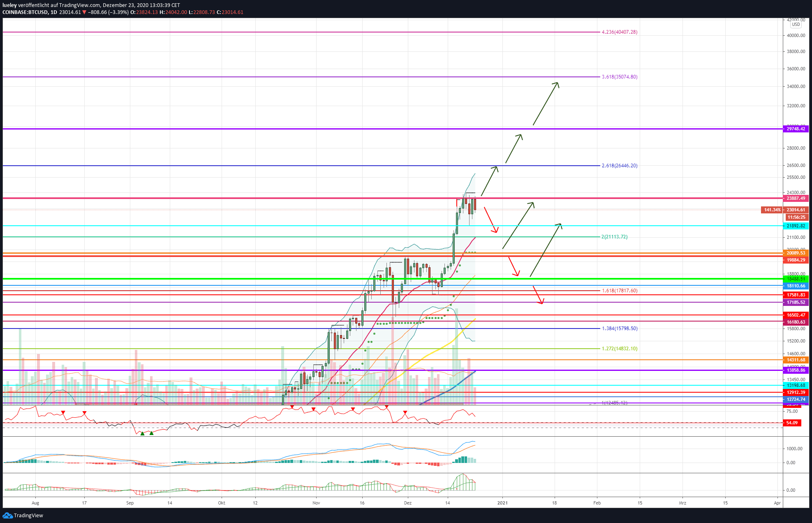This screenshot has width=812, height=523.
Task: Click the Dez label on time axis
Action: 407,503
